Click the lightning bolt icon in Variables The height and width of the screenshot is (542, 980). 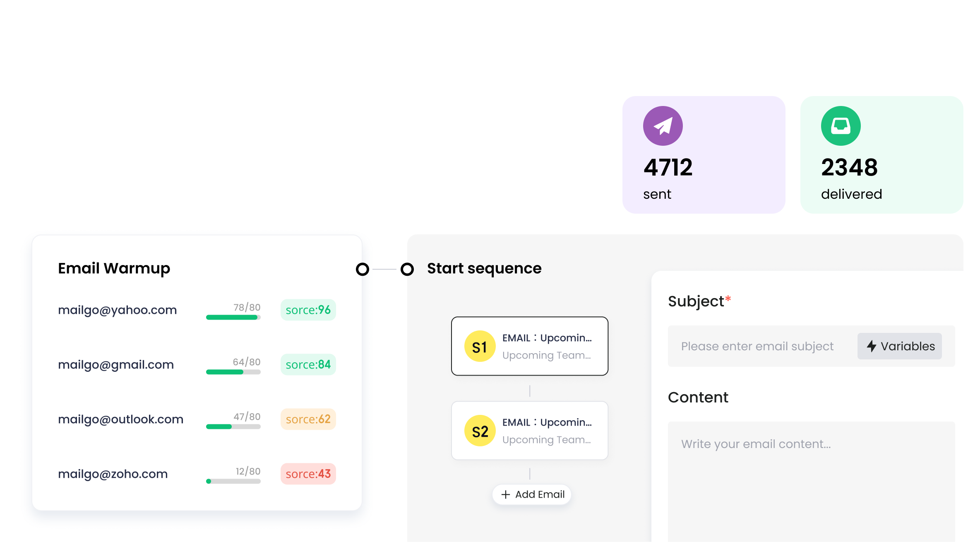[x=871, y=346]
